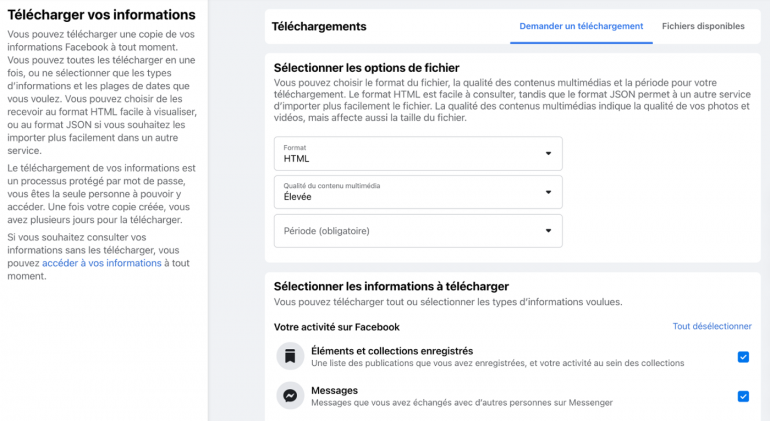The image size is (770, 421).
Task: Click the Tout désélectionner link
Action: coord(712,326)
